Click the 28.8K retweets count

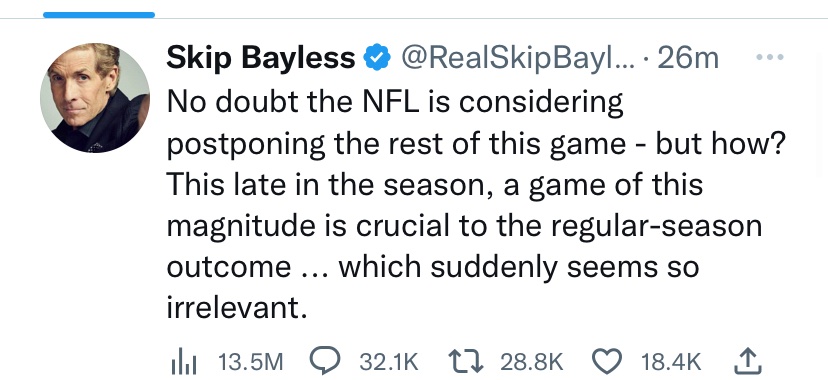point(532,363)
